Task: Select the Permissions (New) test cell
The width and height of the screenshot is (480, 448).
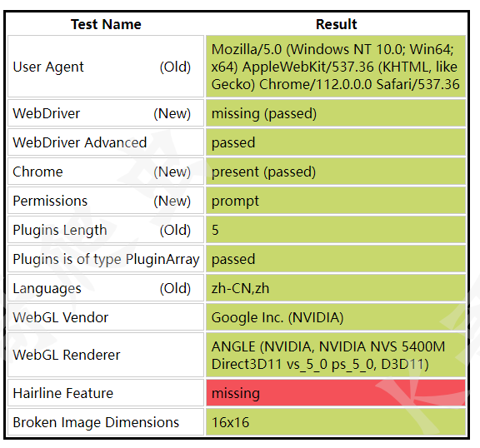Action: [106, 201]
